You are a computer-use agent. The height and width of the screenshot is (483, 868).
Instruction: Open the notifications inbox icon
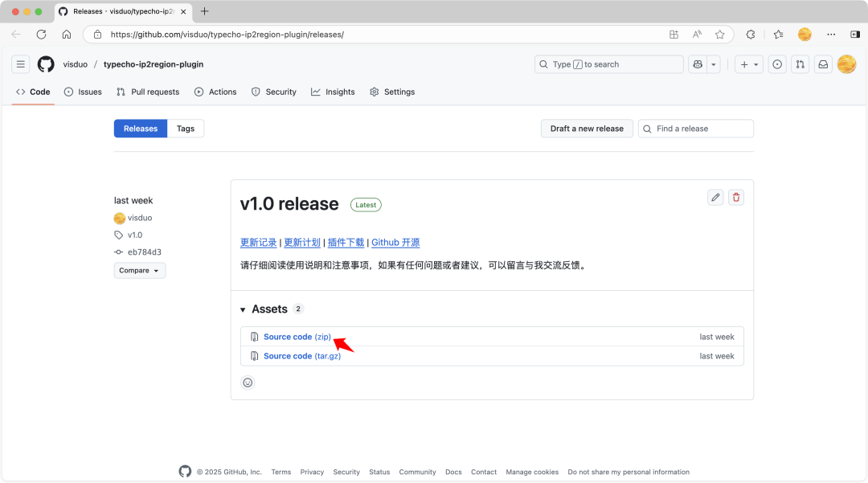[x=823, y=64]
